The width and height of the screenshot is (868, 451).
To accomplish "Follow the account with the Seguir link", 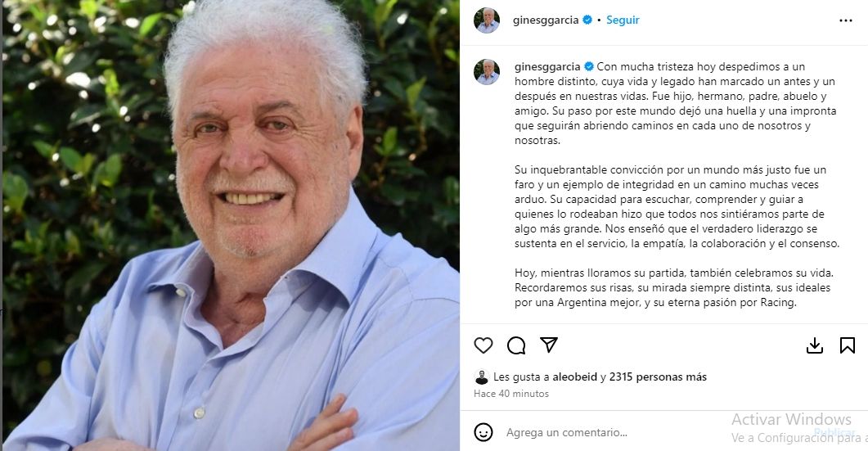I will (623, 20).
